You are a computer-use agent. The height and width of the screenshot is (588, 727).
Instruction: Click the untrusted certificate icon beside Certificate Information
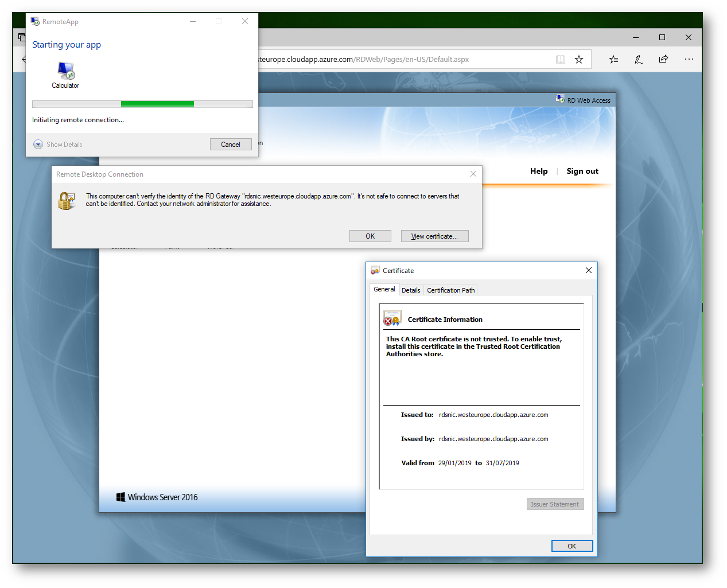click(x=392, y=318)
